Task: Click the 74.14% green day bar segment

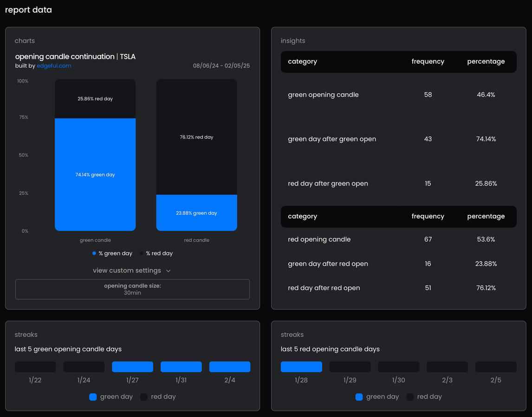Action: click(95, 174)
